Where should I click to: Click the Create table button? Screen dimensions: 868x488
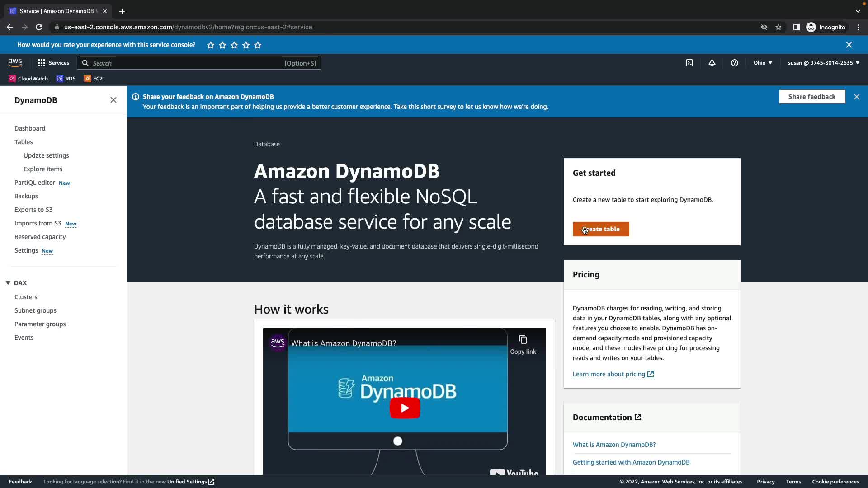600,229
